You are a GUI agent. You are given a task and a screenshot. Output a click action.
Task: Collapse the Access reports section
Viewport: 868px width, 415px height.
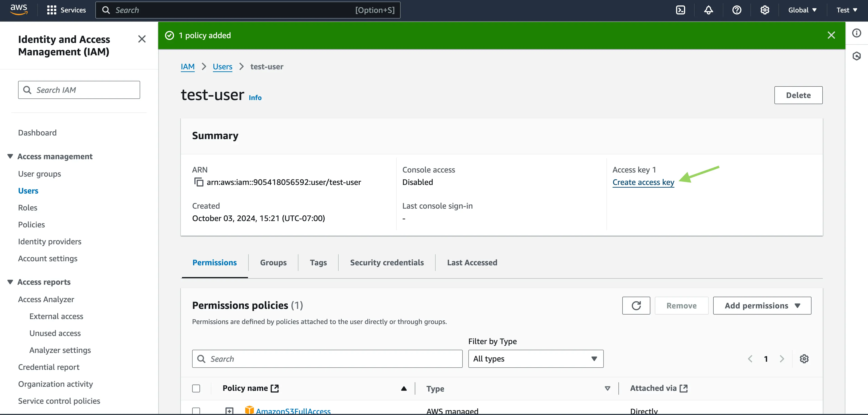point(10,282)
